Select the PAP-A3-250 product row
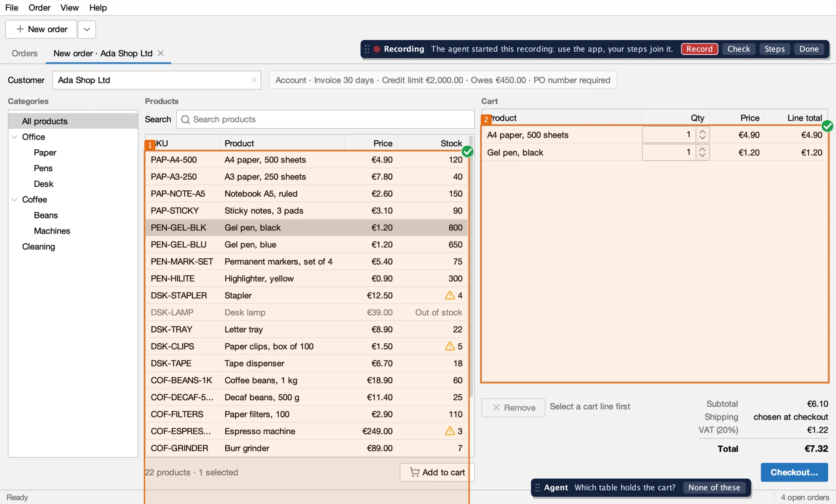Viewport: 836px width, 504px height. (307, 176)
